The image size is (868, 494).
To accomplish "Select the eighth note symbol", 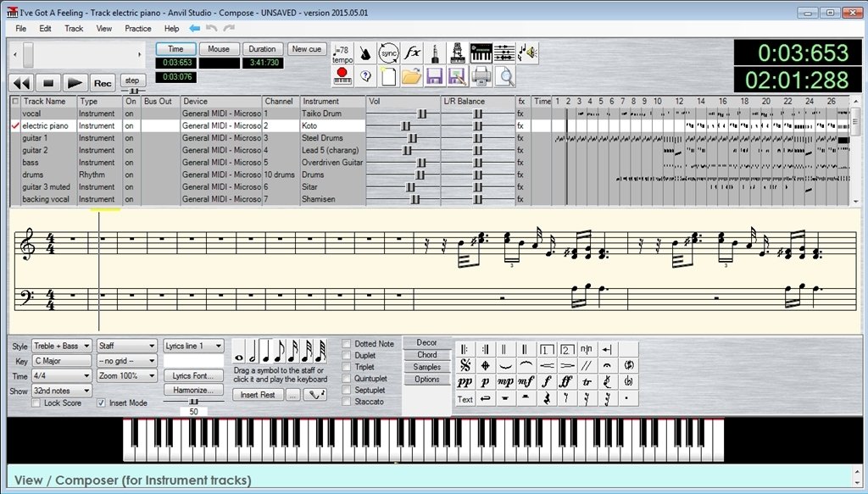I will [280, 352].
